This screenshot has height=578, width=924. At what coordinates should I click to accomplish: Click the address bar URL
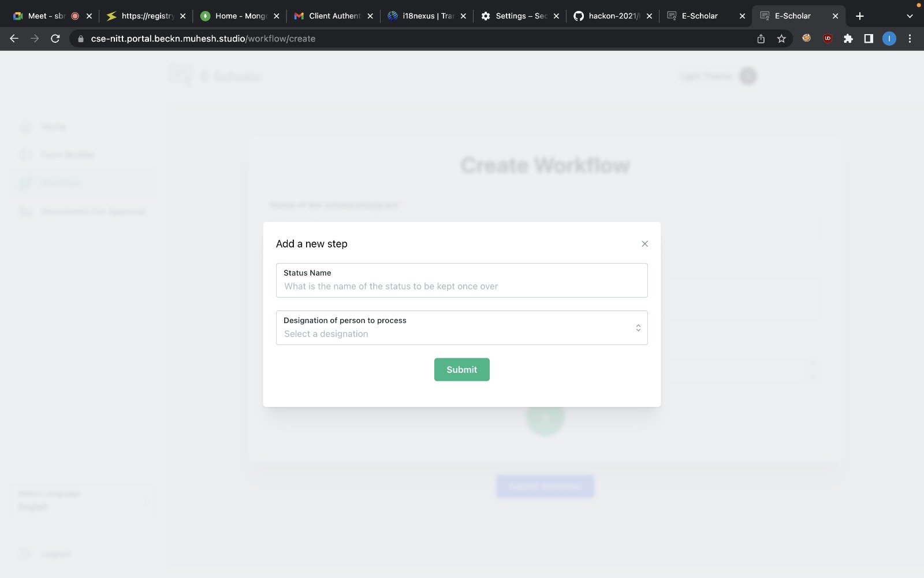pos(203,39)
